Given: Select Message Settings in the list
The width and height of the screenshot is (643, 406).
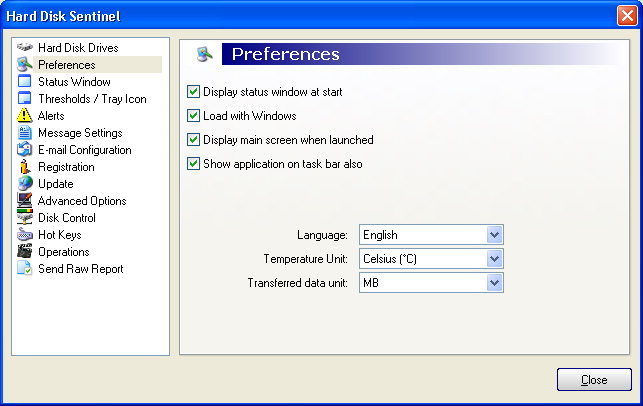Looking at the screenshot, I should click(80, 133).
